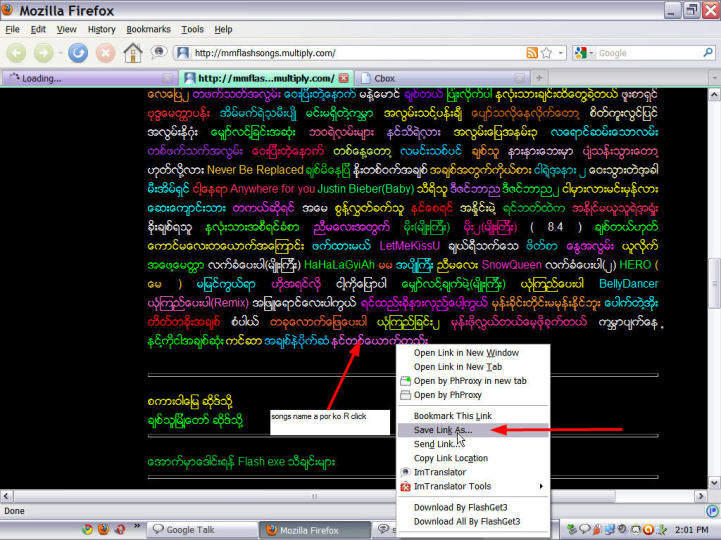The width and height of the screenshot is (721, 540).
Task: Open the Edit menu
Action: 38,29
